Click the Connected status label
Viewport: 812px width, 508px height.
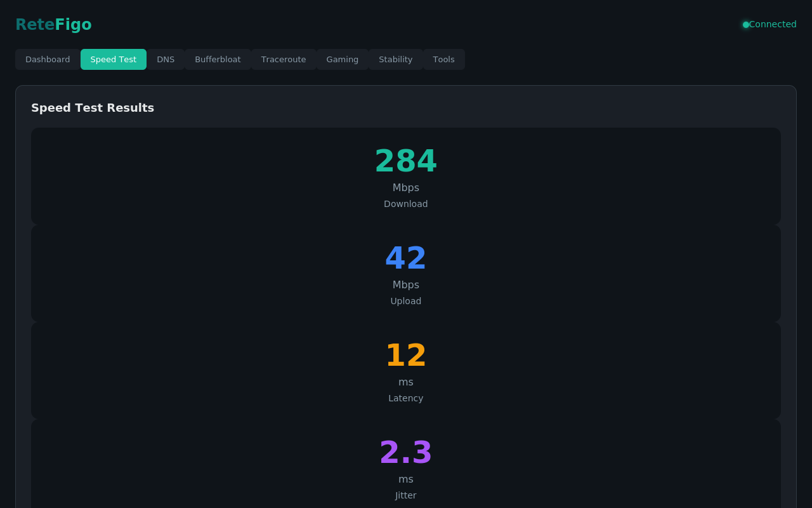tap(773, 24)
